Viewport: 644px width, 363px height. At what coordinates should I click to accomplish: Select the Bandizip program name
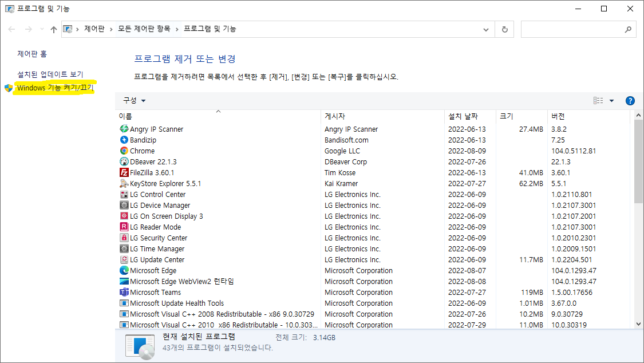tap(143, 140)
